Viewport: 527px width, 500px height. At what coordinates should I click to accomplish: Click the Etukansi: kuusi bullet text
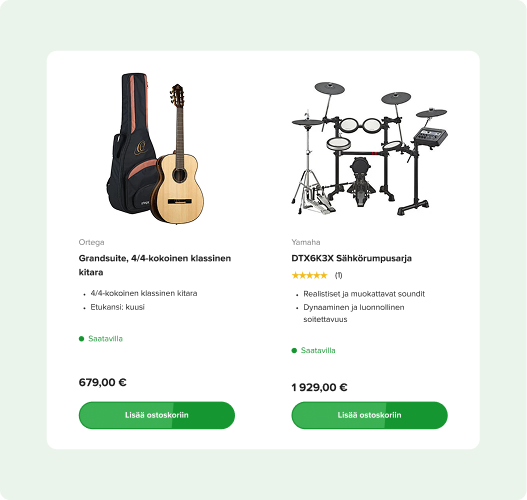click(x=117, y=307)
